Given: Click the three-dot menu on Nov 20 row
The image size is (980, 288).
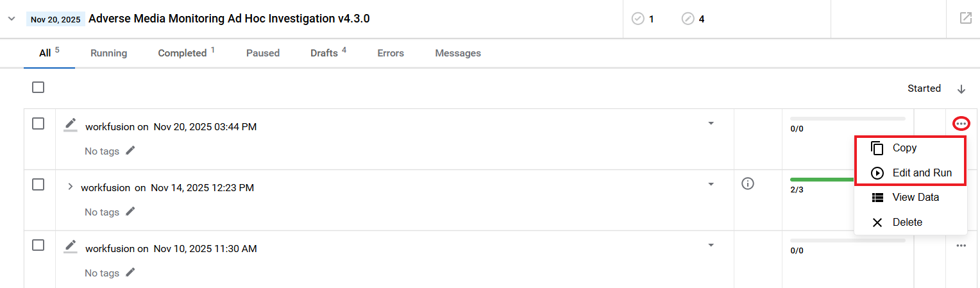Looking at the screenshot, I should (x=961, y=123).
